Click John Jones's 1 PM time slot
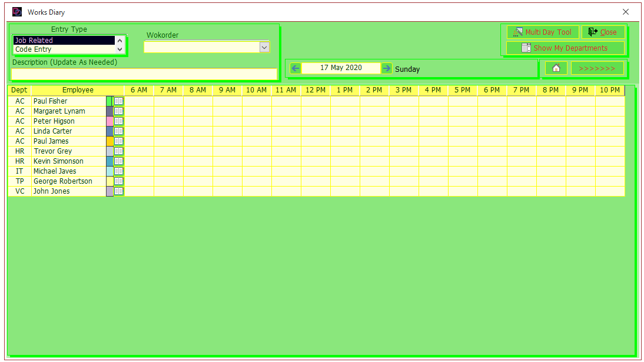The width and height of the screenshot is (644, 362). coord(346,191)
